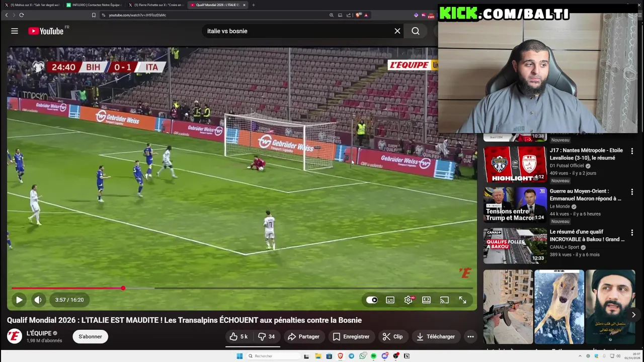
Task: Open the Bakou qualif video thumbnail
Action: coord(515,246)
